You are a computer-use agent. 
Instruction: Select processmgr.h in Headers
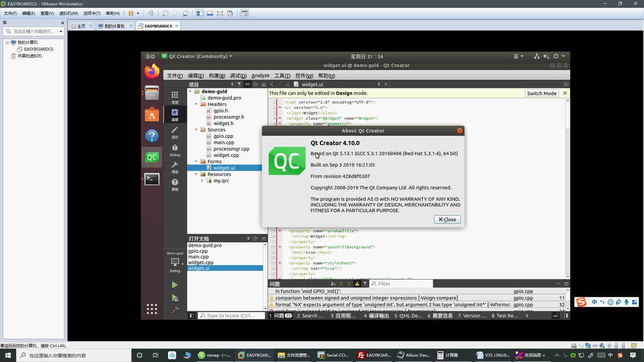point(228,117)
